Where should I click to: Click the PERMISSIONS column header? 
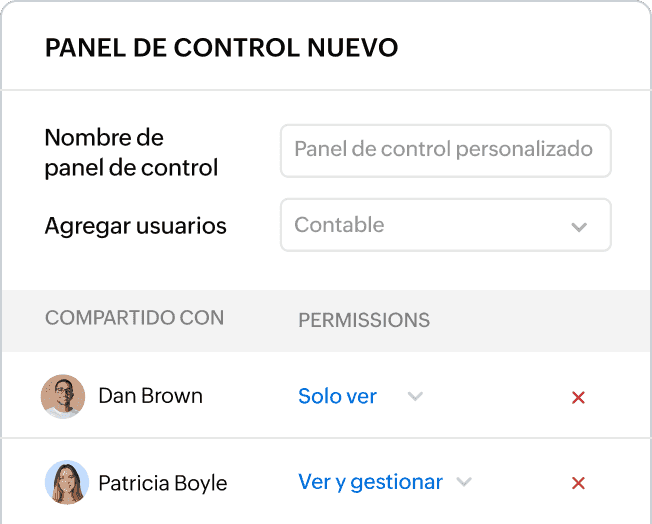click(x=364, y=320)
